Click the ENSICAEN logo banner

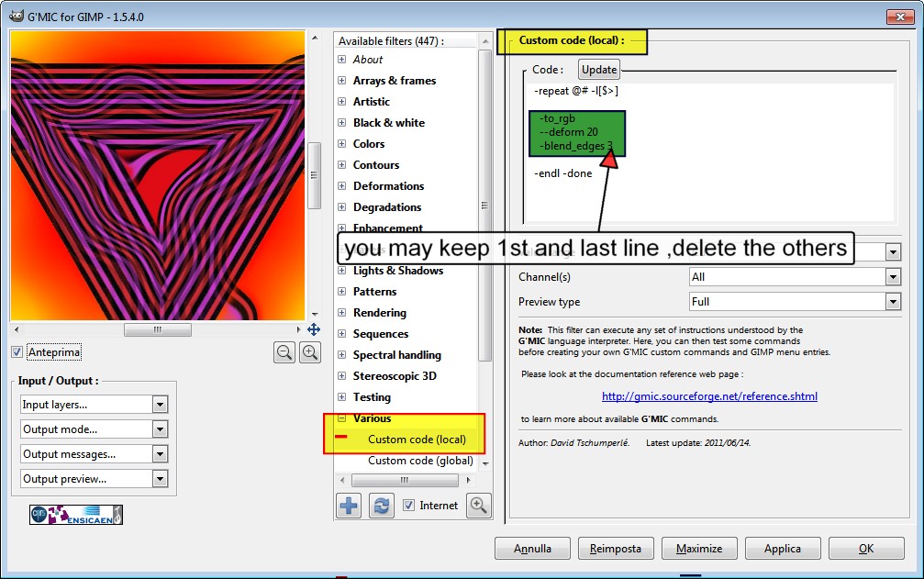point(76,515)
